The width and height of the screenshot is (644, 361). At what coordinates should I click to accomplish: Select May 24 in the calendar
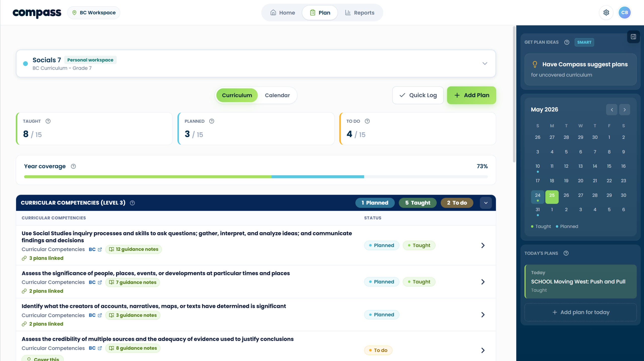pyautogui.click(x=538, y=197)
